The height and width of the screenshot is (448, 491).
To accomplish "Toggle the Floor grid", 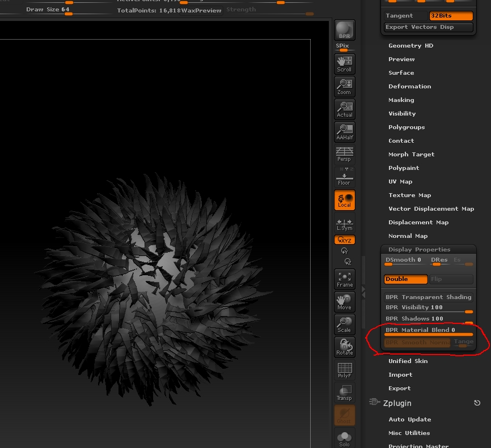I will (x=345, y=177).
